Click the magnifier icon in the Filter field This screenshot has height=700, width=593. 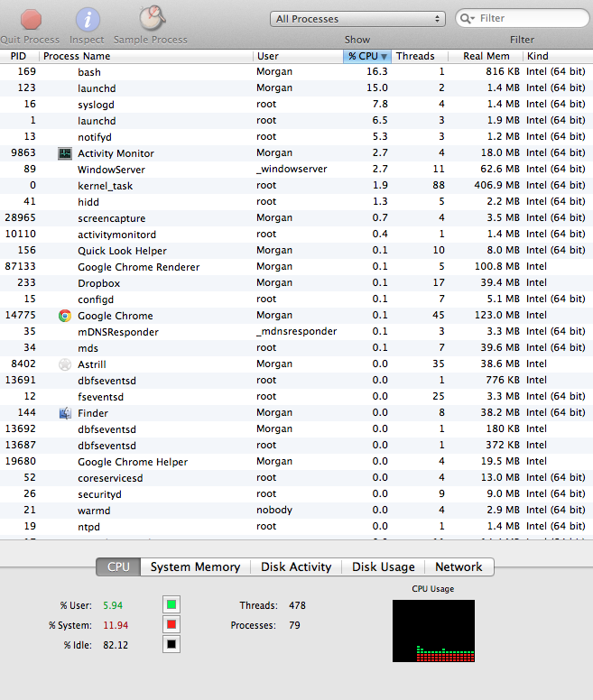[467, 18]
